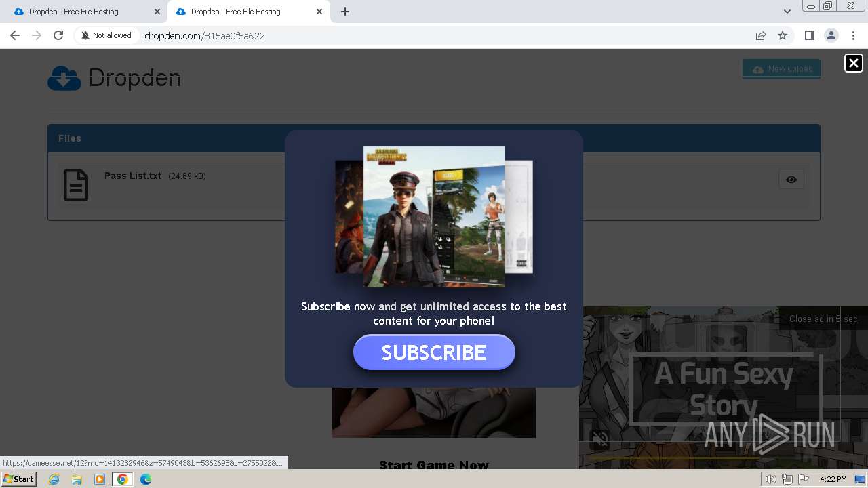The width and height of the screenshot is (868, 488).
Task: Click the New upload button
Action: 781,69
